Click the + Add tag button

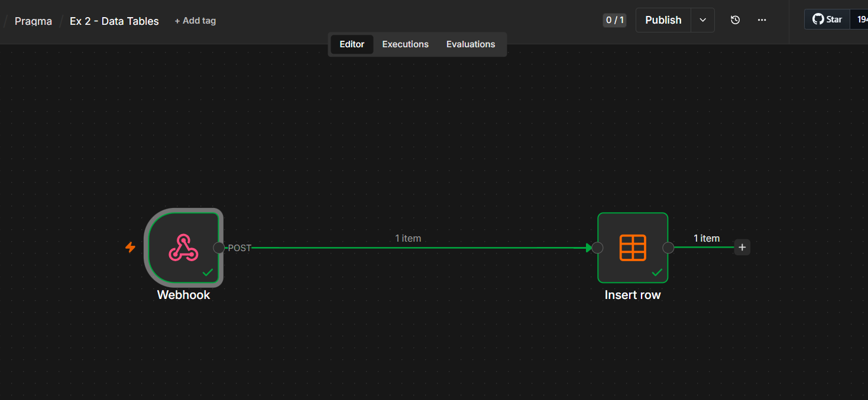(195, 21)
